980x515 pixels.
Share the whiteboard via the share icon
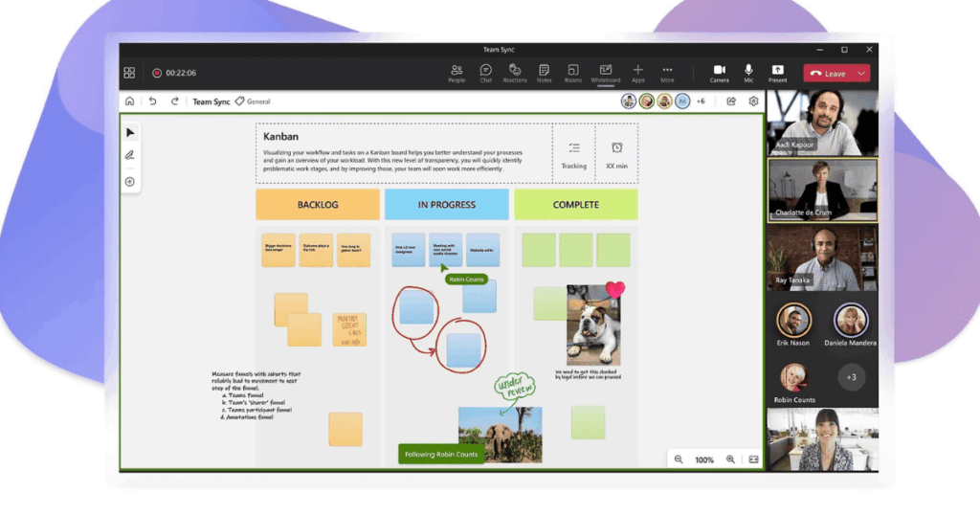click(730, 101)
